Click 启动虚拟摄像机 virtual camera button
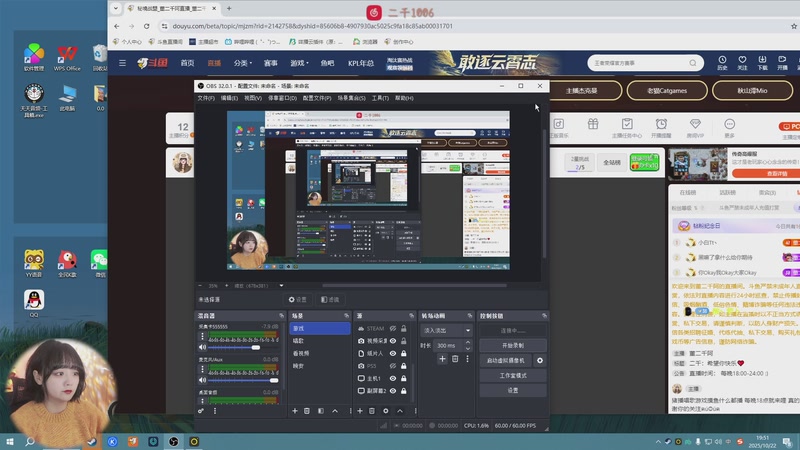The image size is (800, 450). (506, 360)
